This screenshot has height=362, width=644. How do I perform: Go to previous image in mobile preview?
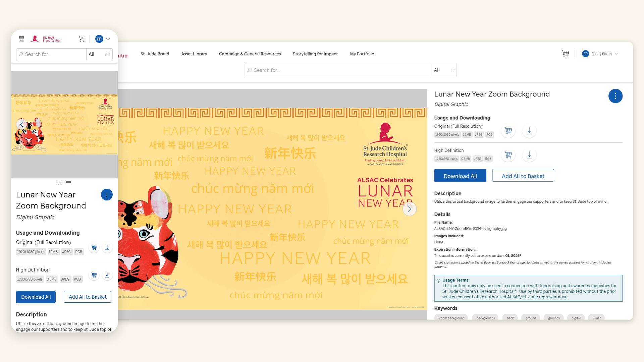click(x=21, y=124)
